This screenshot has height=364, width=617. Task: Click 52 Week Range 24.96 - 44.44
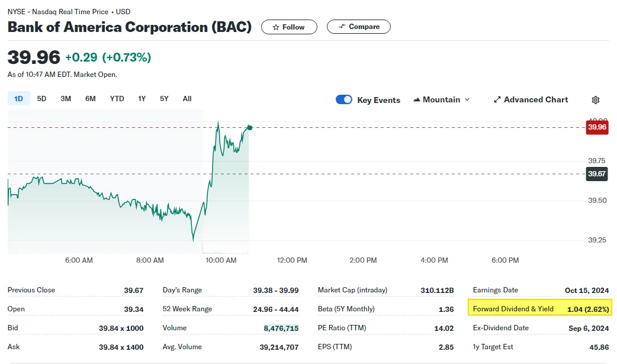coord(276,310)
